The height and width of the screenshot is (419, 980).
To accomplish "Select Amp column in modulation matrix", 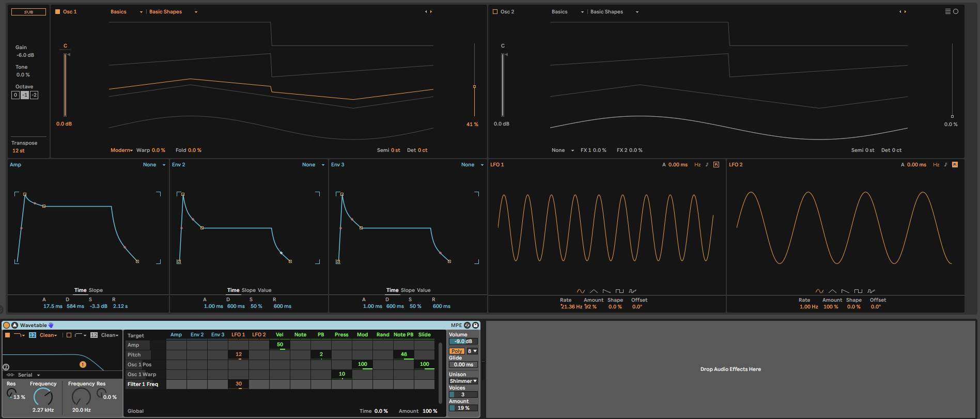I will coord(176,335).
